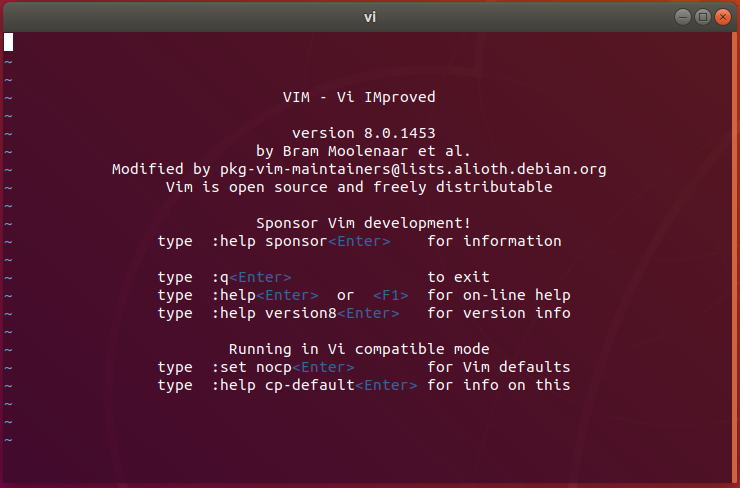Image resolution: width=740 pixels, height=488 pixels.
Task: Click "Running in Vi compatible mode" line
Action: click(359, 349)
